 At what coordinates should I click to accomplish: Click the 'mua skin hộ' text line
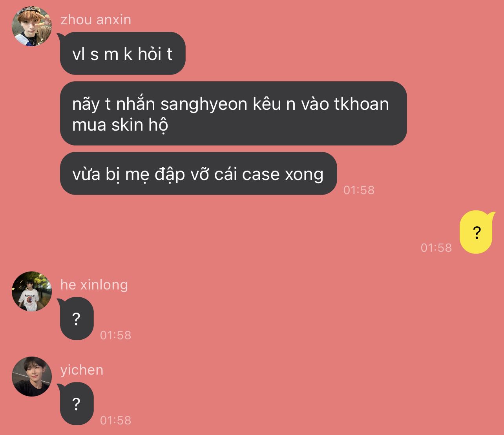[120, 125]
